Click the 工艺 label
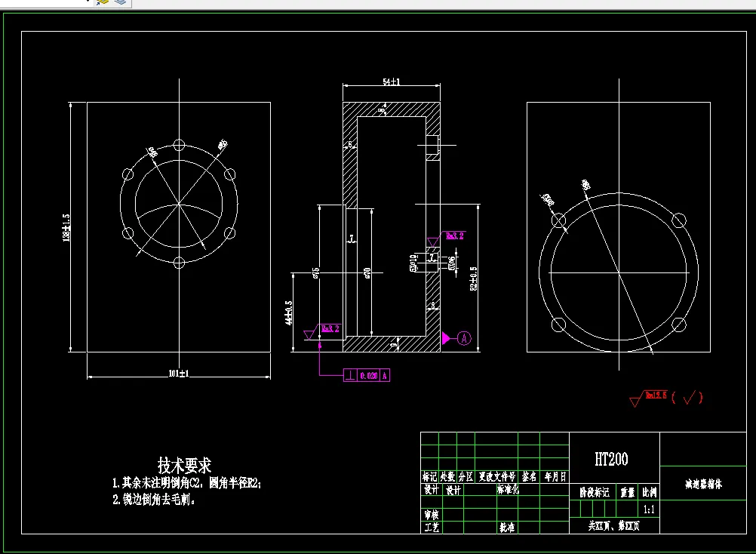This screenshot has height=554, width=756. 432,528
